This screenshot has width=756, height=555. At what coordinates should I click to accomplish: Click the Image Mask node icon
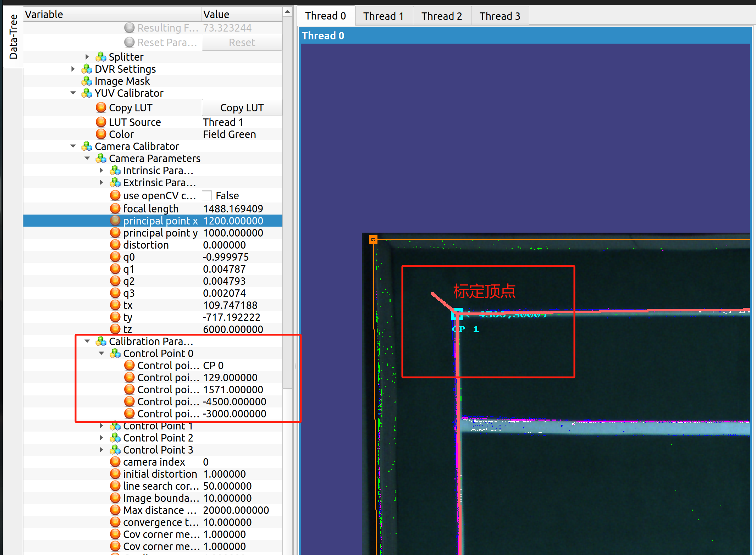(x=87, y=81)
